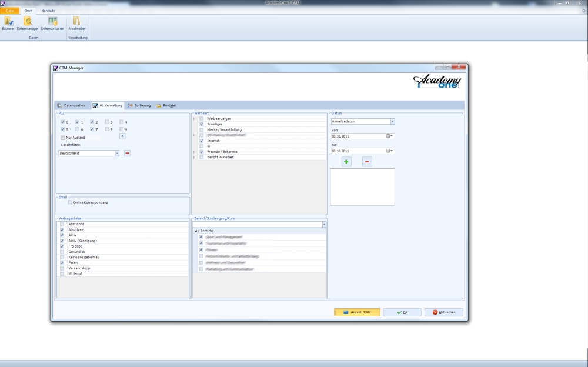Add the date range with green plus
Viewport: 588px width, 367px height.
pos(346,162)
